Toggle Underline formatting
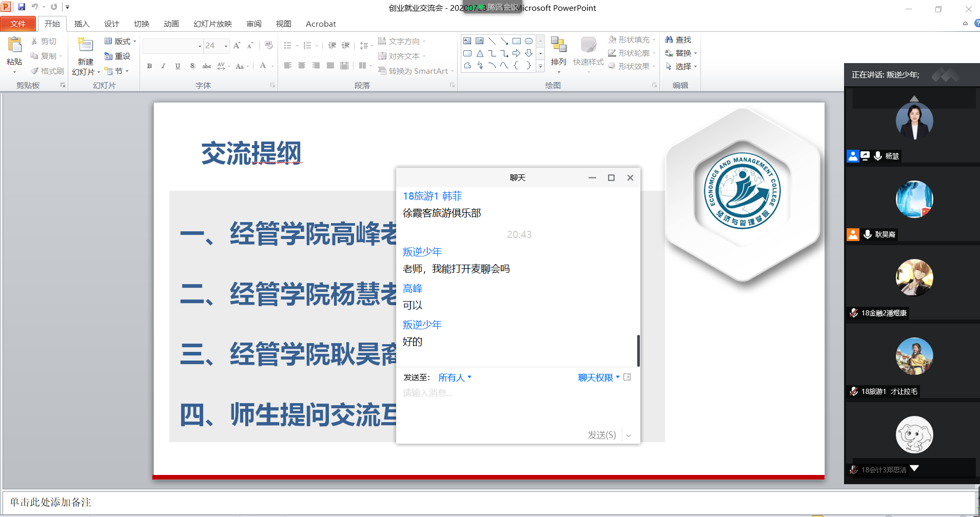This screenshot has height=517, width=980. click(178, 66)
